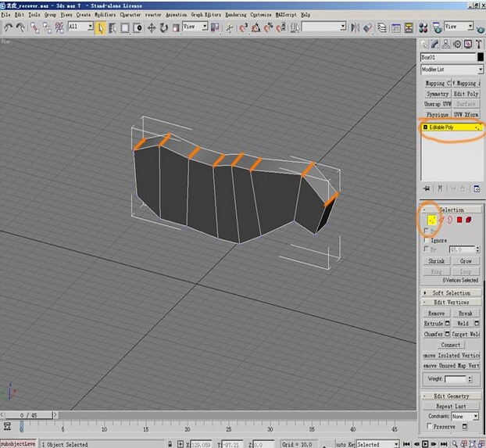Toggle Percent Snap icon
Screen dimensions: 486x448
click(269, 28)
